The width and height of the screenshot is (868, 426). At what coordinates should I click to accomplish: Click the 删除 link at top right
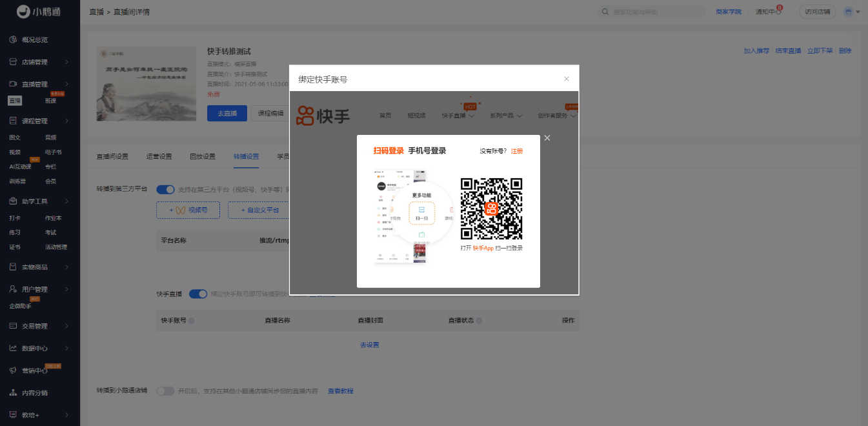point(845,50)
